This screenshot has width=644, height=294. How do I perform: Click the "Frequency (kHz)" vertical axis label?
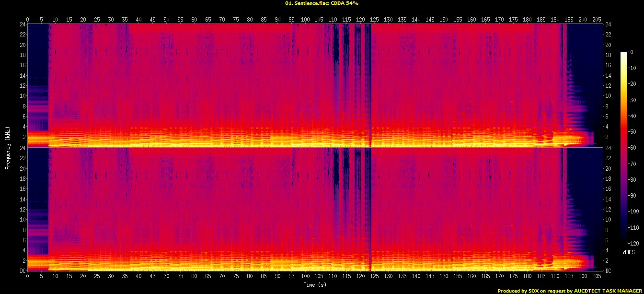8,146
